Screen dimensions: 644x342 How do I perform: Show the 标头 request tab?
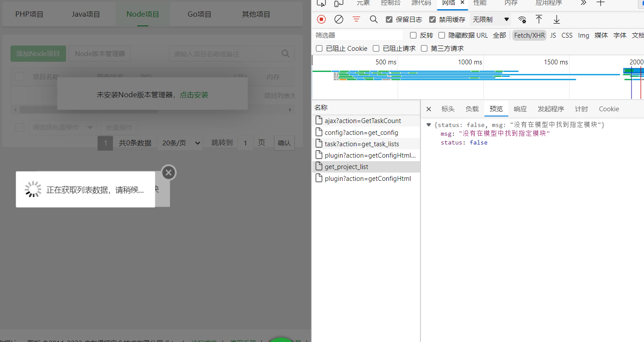tap(448, 109)
